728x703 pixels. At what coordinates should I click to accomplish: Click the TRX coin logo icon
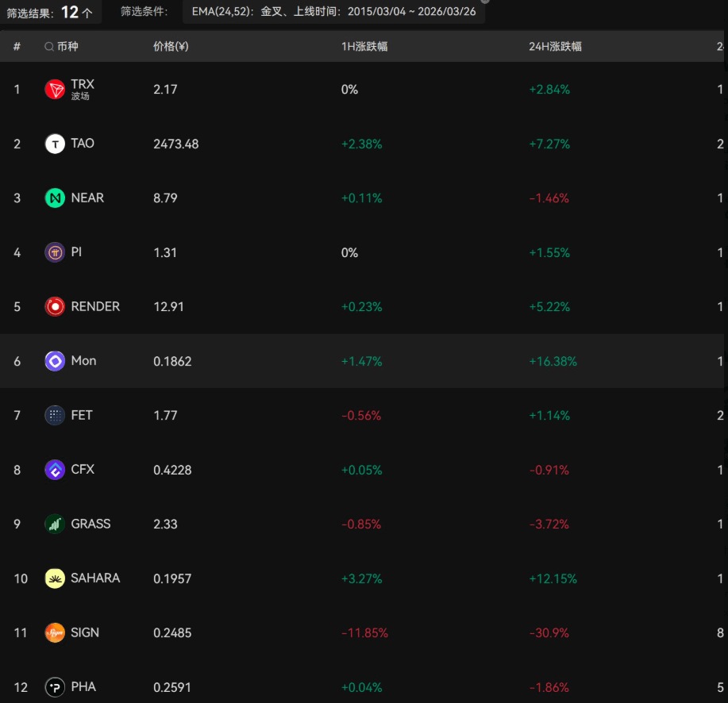pyautogui.click(x=55, y=89)
